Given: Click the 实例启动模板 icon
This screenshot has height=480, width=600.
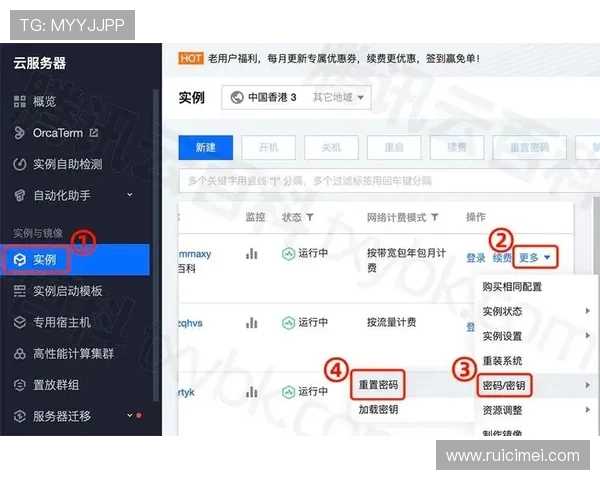Looking at the screenshot, I should click(x=20, y=291).
